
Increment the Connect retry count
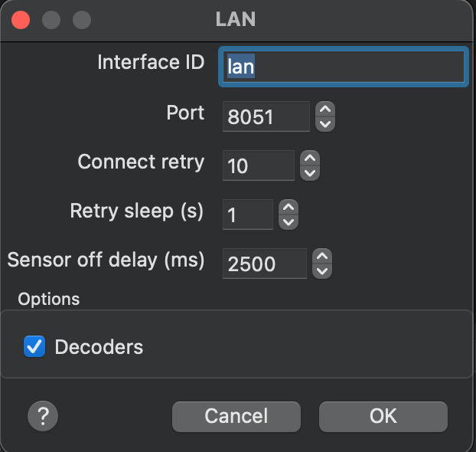[x=310, y=158]
